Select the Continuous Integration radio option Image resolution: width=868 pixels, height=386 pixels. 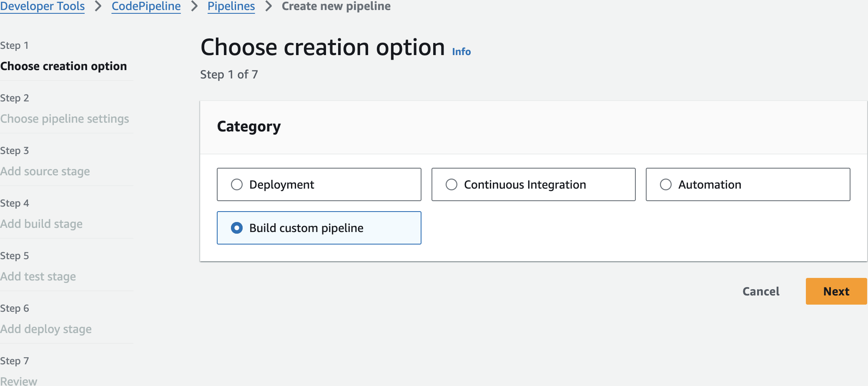(x=452, y=184)
